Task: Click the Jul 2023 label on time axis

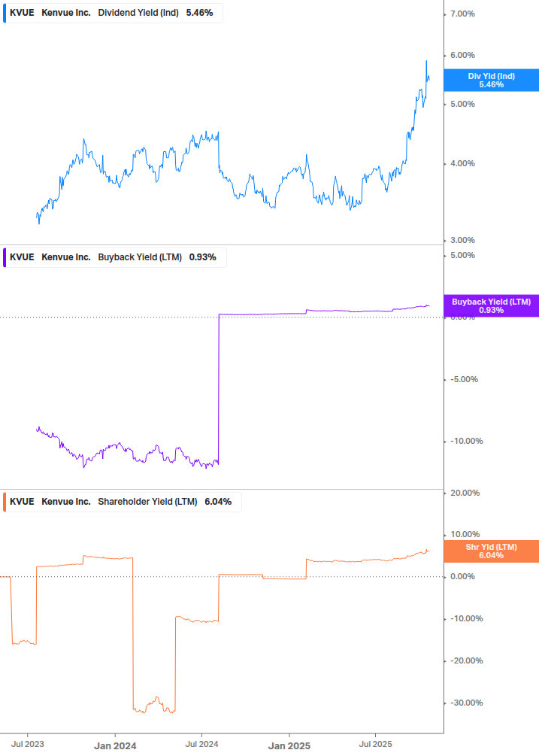Action: coord(29,745)
